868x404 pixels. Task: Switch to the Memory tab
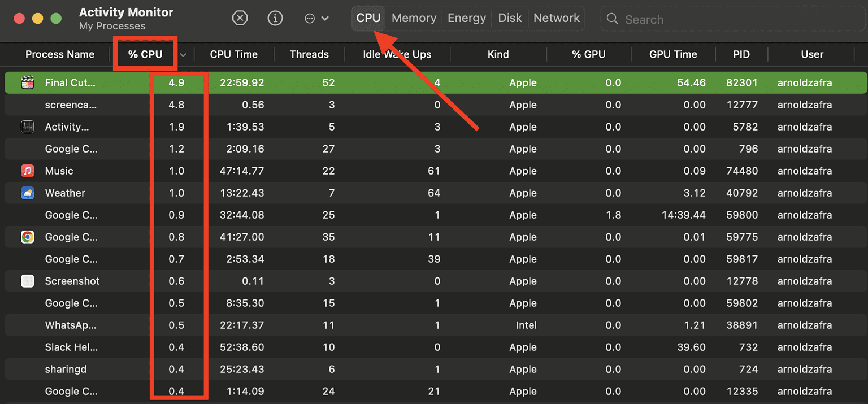click(x=413, y=18)
